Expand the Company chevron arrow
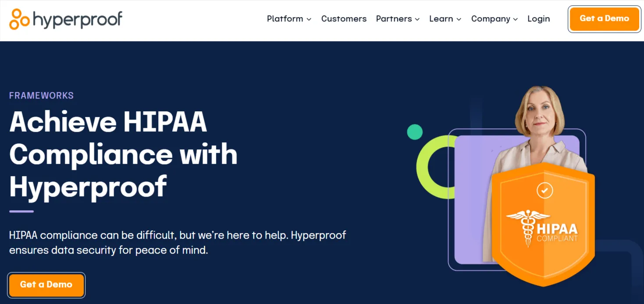Screen dimensions: 644x304 coord(515,19)
